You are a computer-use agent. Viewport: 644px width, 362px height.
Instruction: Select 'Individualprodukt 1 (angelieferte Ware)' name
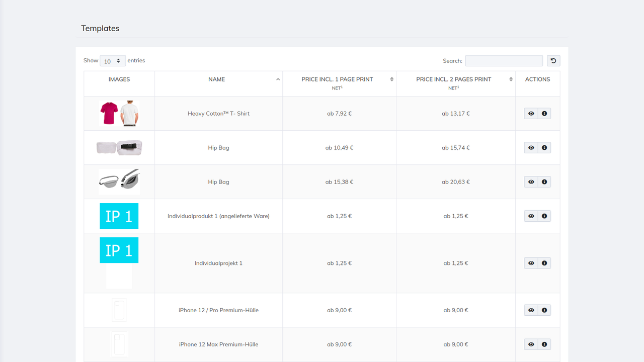[x=218, y=216]
